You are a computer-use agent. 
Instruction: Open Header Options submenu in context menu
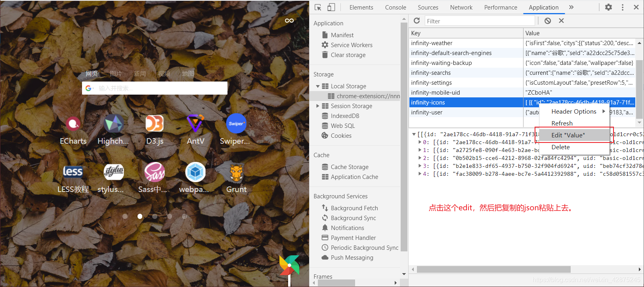(x=574, y=112)
